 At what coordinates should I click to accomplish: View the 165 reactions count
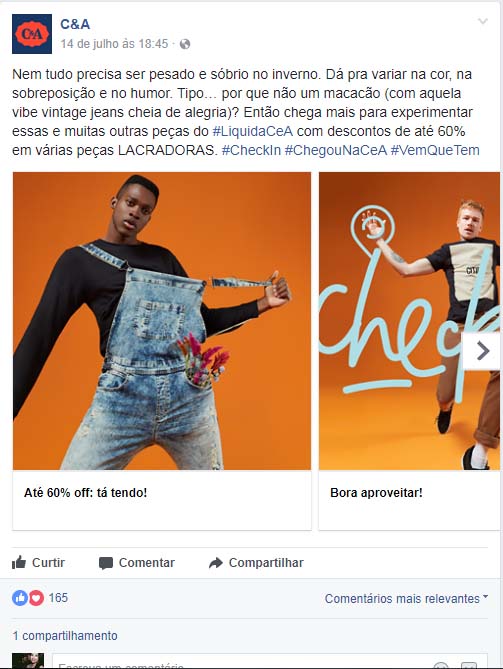(x=58, y=598)
